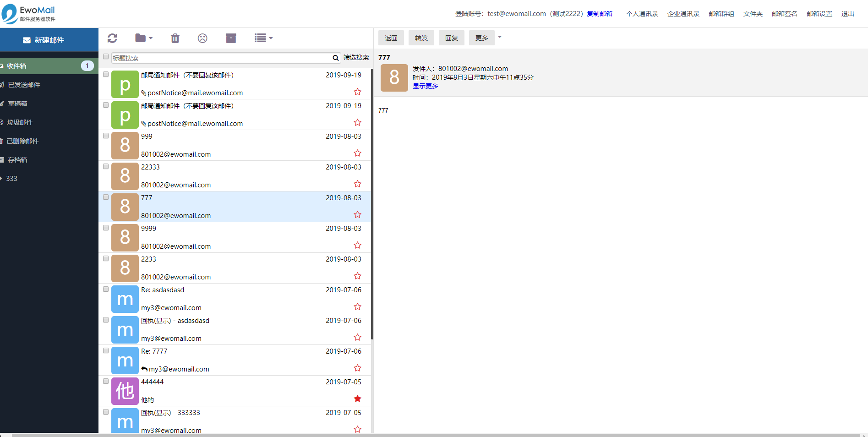
Task: Click the refresh mail list icon
Action: (x=112, y=38)
